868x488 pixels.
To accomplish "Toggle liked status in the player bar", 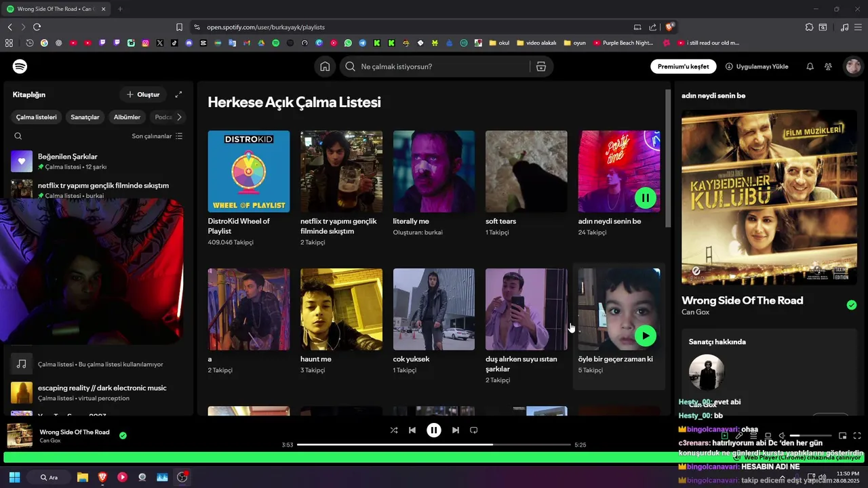I will (x=123, y=435).
